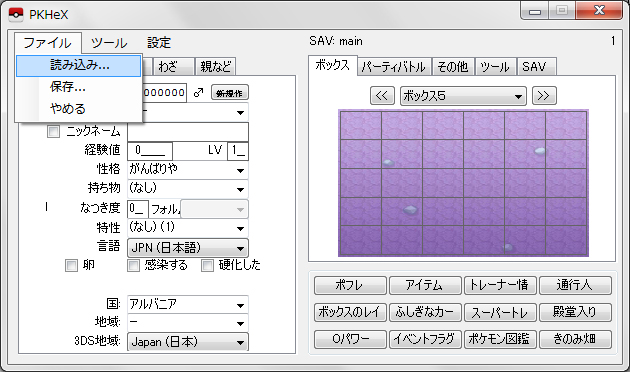
Task: Switch to the ツール tab in save panel
Action: pyautogui.click(x=495, y=67)
